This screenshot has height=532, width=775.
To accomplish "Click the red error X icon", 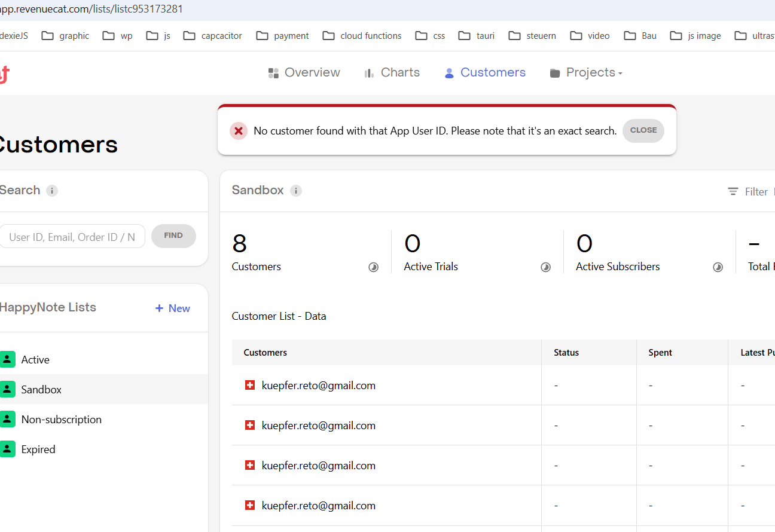I will [239, 131].
